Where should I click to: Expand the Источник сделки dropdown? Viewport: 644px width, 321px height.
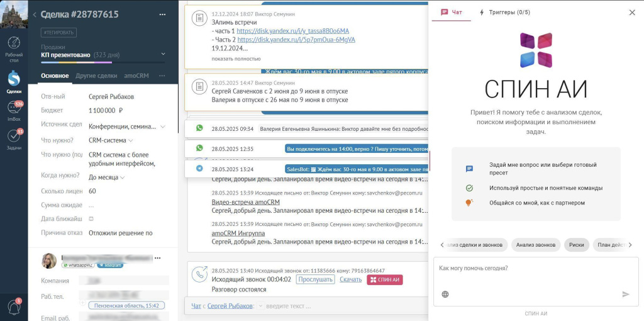coord(163,127)
